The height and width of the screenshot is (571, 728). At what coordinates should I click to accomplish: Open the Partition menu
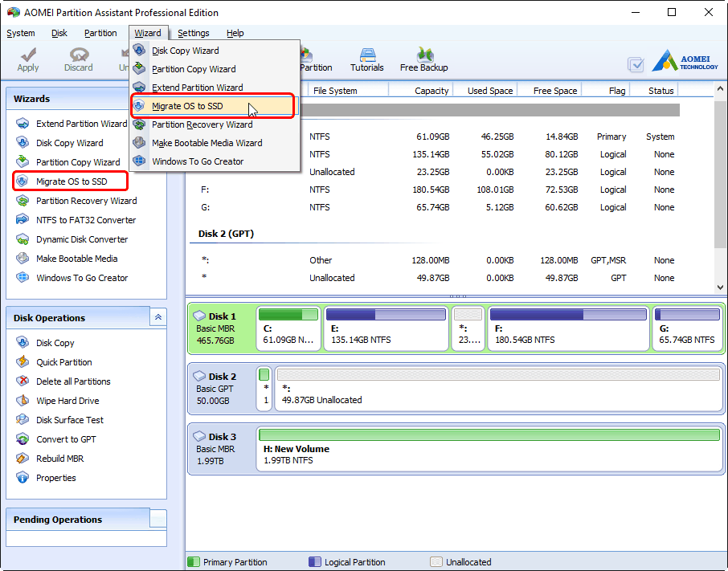point(100,33)
